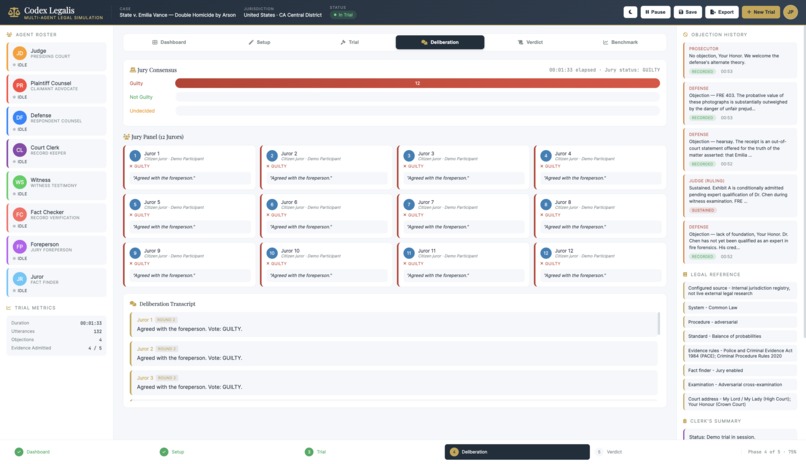806x464 pixels.
Task: Toggle dark mode moon button
Action: click(630, 12)
